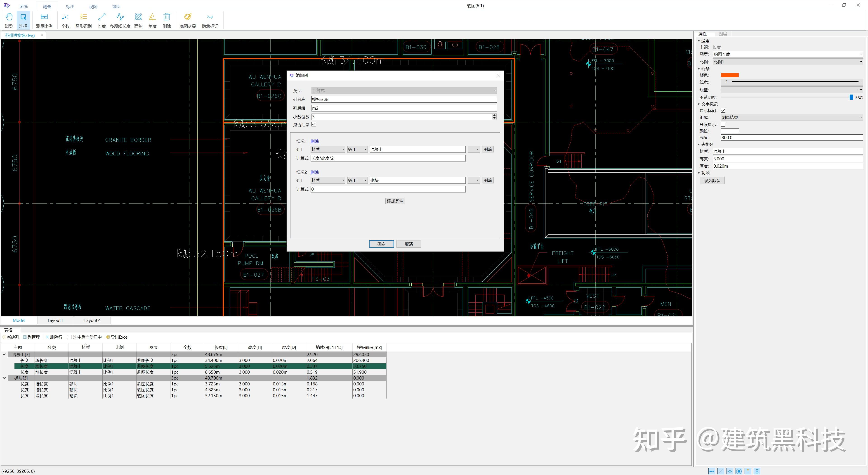
Task: Switch to the 标注 ribbon tab
Action: (x=70, y=6)
